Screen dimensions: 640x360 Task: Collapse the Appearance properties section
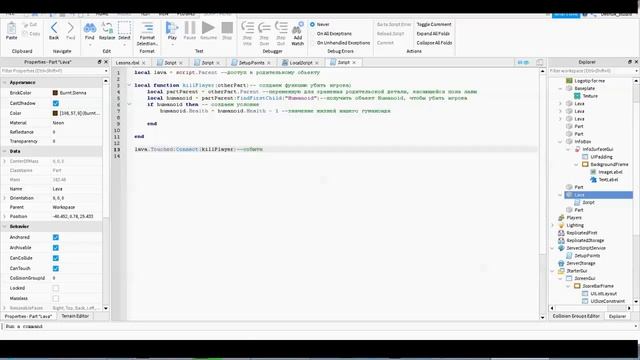[4, 82]
